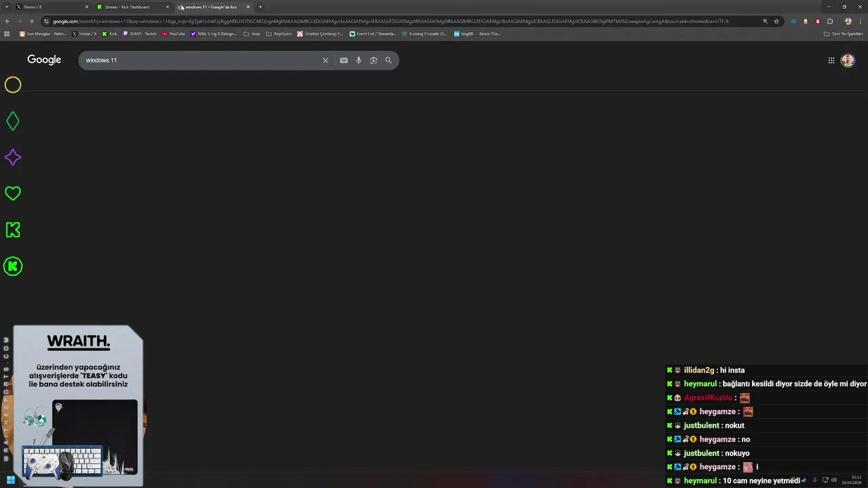Open the Chrome three-dot menu

pyautogui.click(x=860, y=21)
